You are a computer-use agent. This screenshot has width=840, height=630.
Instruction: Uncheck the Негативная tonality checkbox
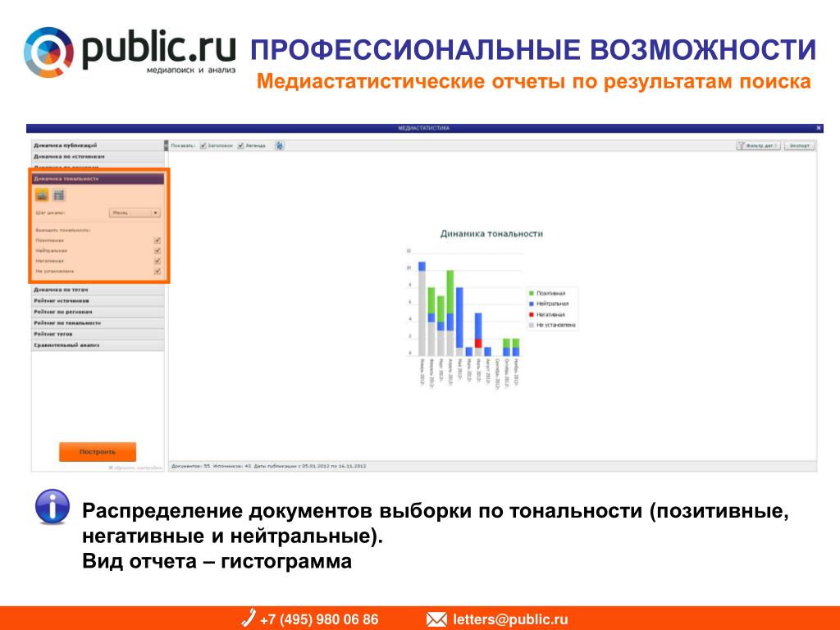157,261
